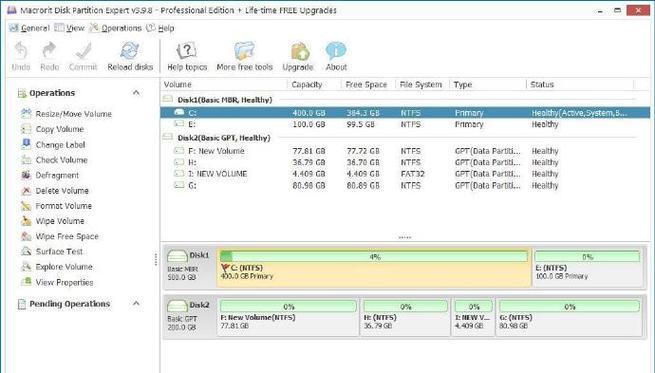The height and width of the screenshot is (373, 655).
Task: Open the View menu
Action: [70, 28]
